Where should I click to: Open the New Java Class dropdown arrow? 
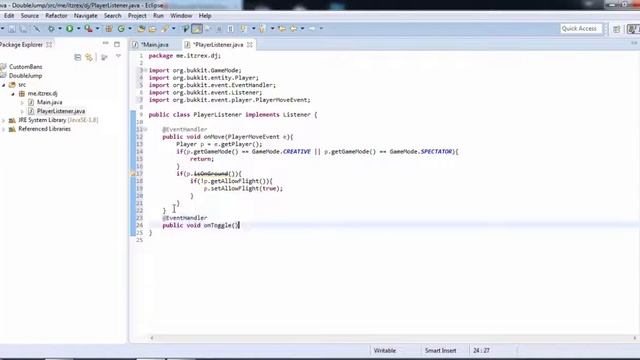[x=130, y=29]
